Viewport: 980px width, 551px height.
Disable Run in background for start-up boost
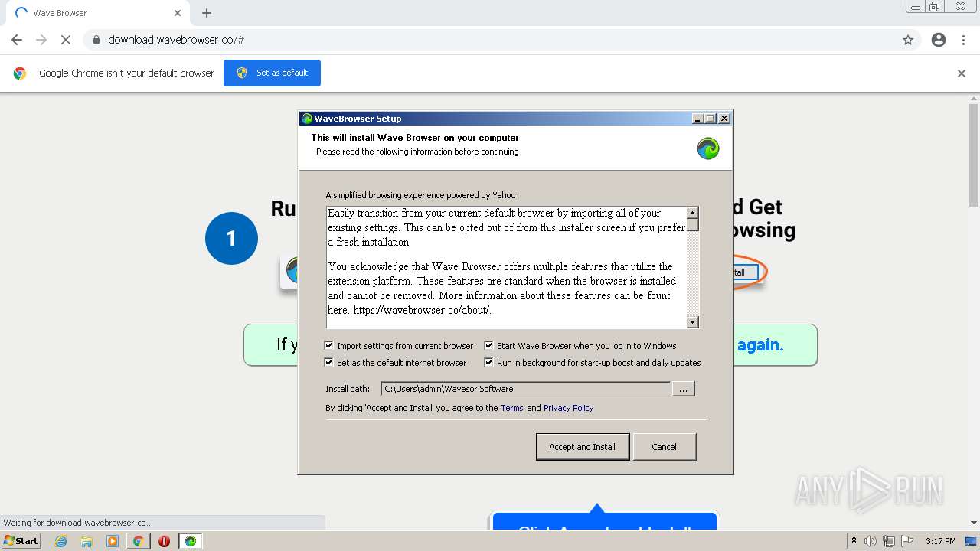[488, 363]
